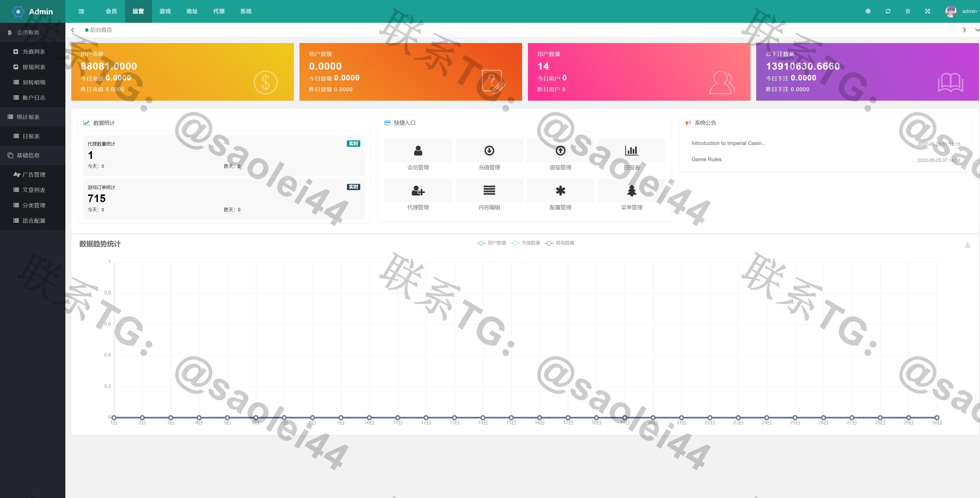The width and height of the screenshot is (980, 498).
Task: Toggle 提现数量 series in chart legend
Action: pyautogui.click(x=559, y=243)
